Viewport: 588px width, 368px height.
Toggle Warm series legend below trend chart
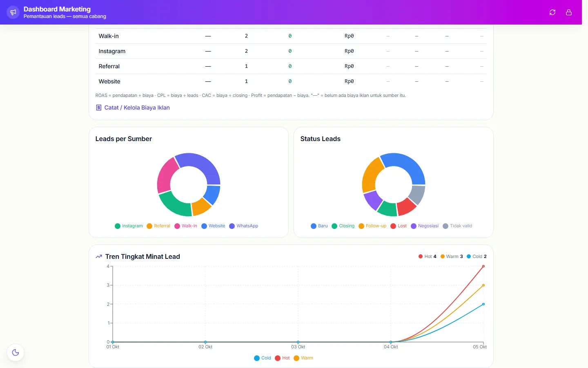tap(303, 358)
